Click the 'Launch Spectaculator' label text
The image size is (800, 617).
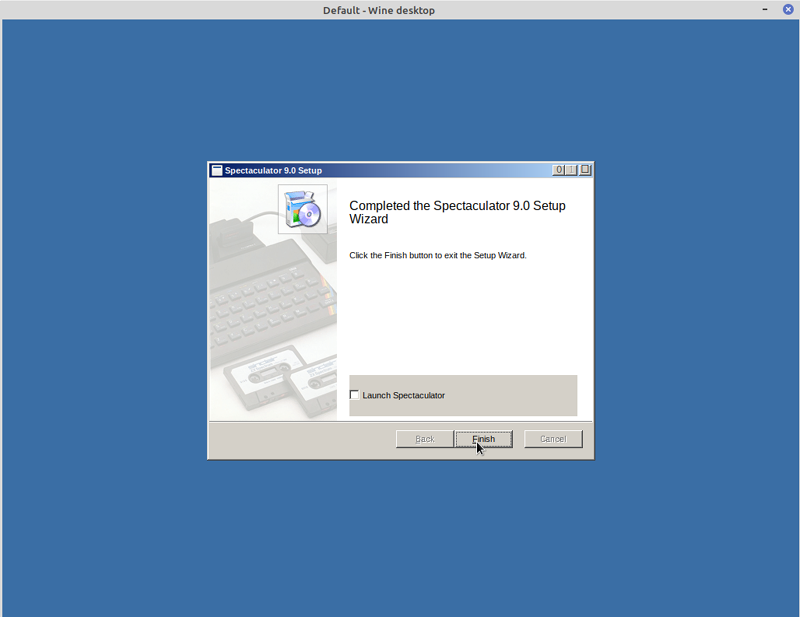pos(403,395)
